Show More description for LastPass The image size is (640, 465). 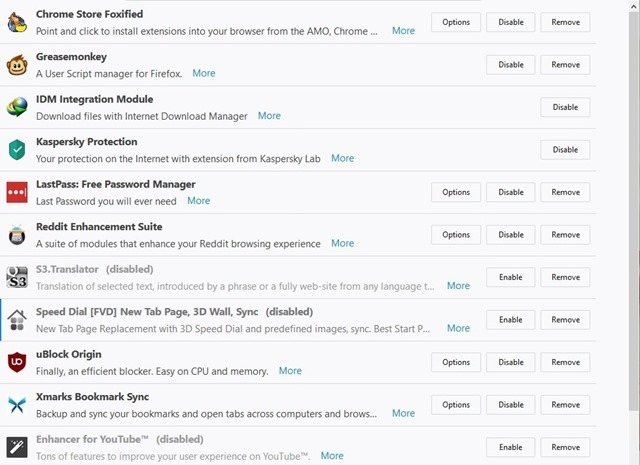tap(198, 201)
